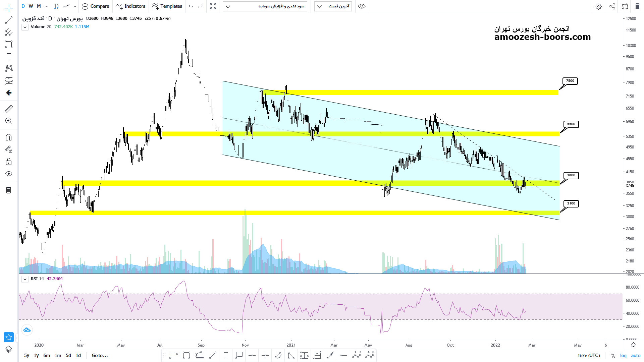Viewport: 644px width, 362px height.
Task: Collapse the RSI indicator legend
Action: click(x=25, y=279)
